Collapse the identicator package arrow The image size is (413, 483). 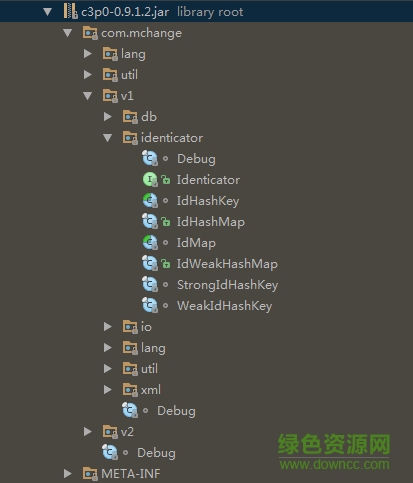(x=108, y=138)
